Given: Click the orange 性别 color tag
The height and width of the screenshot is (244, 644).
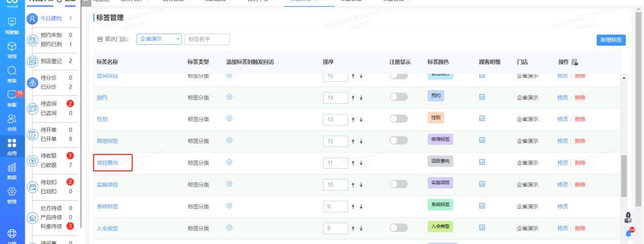Looking at the screenshot, I should 436,117.
